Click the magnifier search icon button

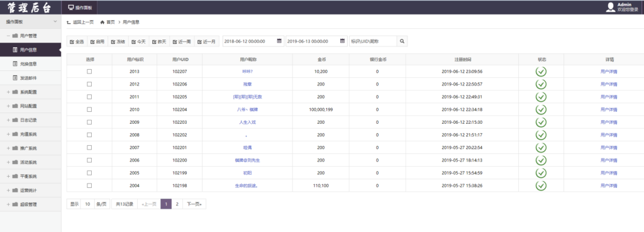402,41
